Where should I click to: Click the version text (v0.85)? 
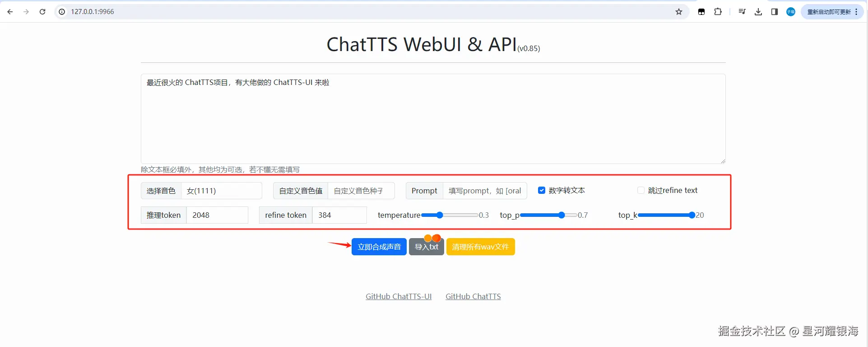pyautogui.click(x=529, y=48)
